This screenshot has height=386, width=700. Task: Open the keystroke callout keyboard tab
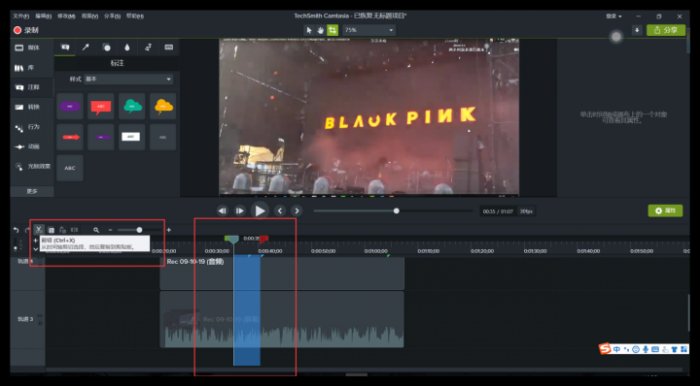point(169,47)
